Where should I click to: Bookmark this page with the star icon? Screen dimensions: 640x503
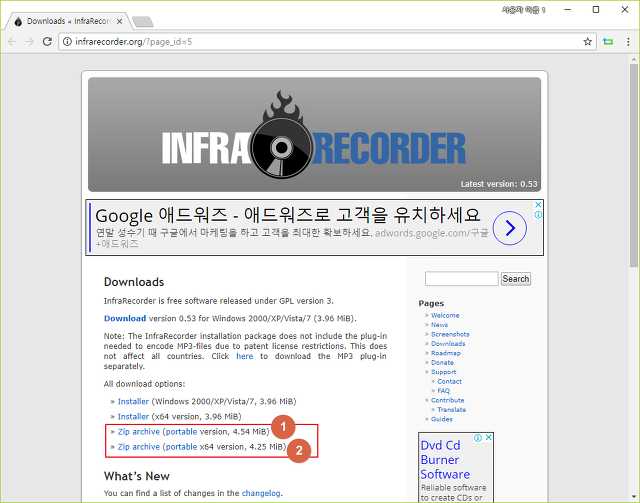(587, 42)
